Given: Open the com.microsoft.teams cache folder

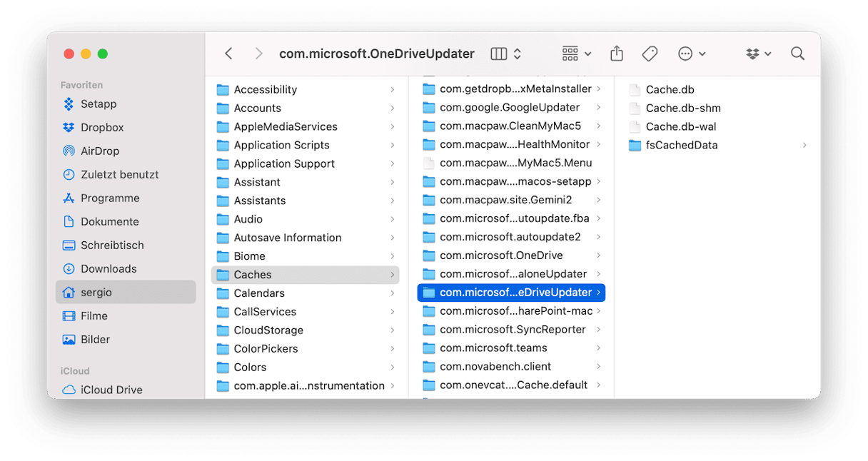Looking at the screenshot, I should coord(493,348).
